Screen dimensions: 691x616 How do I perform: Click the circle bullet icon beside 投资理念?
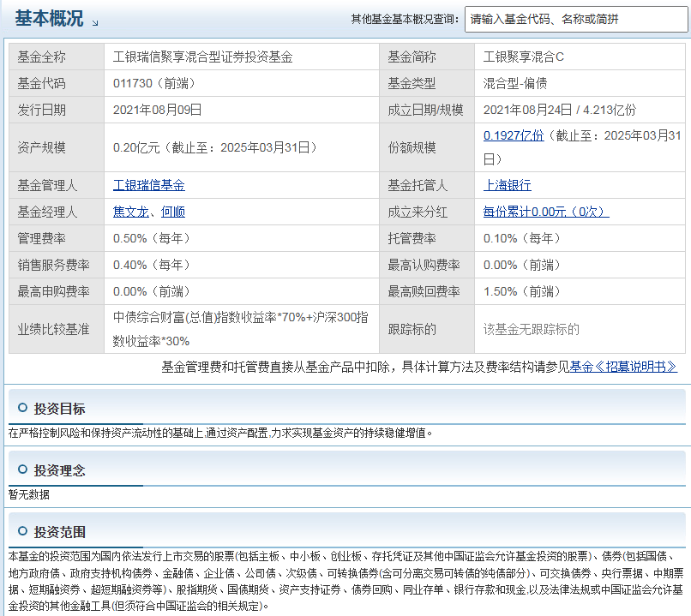coord(22,469)
